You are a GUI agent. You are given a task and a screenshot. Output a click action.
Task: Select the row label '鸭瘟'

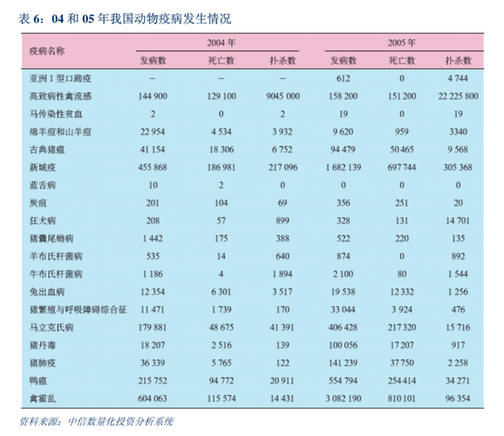(37, 381)
